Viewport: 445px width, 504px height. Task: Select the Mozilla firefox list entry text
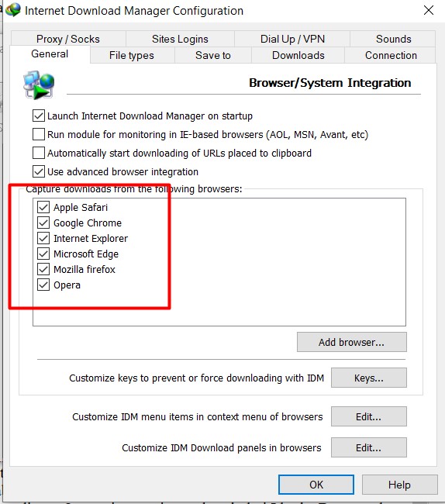pyautogui.click(x=85, y=269)
